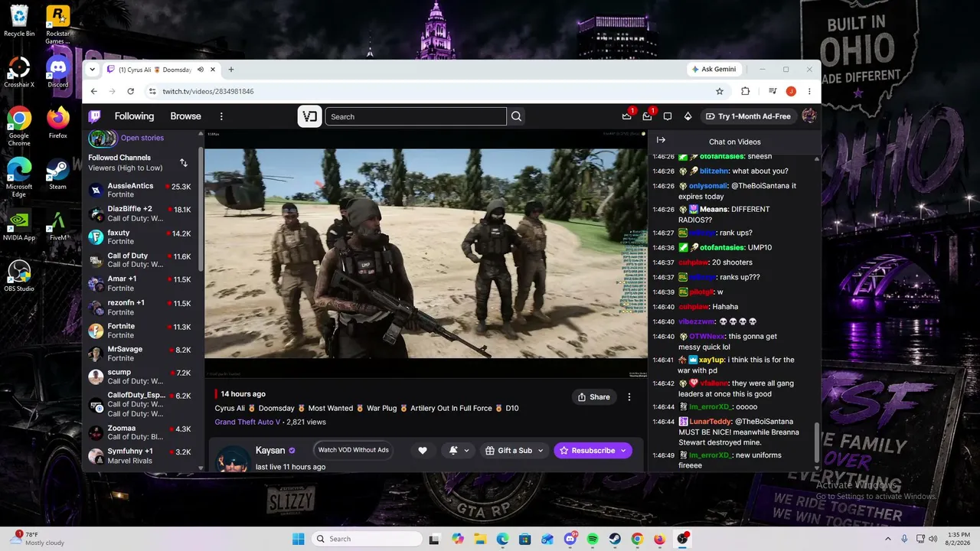Click the video player of the Kaysan VOD

426,253
